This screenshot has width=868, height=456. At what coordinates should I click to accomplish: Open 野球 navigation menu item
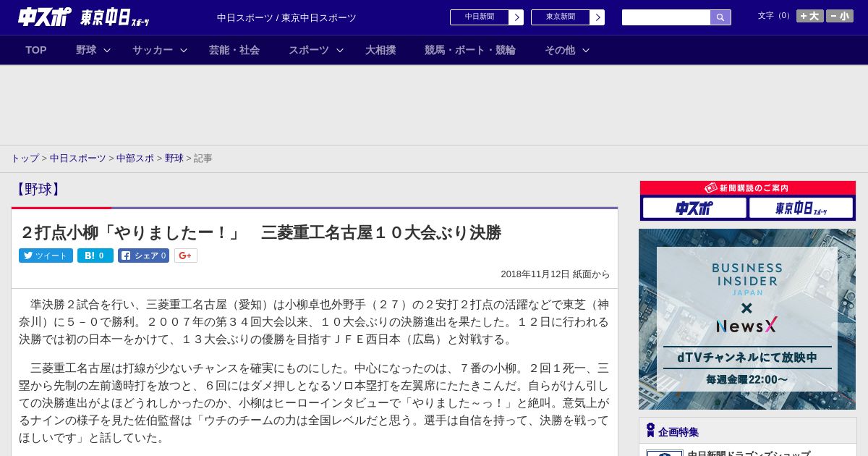click(x=86, y=50)
